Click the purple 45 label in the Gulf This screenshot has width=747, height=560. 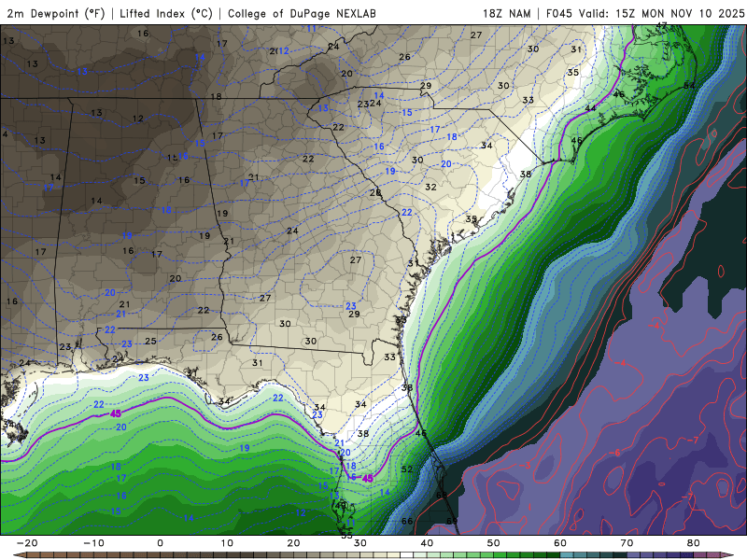[115, 413]
